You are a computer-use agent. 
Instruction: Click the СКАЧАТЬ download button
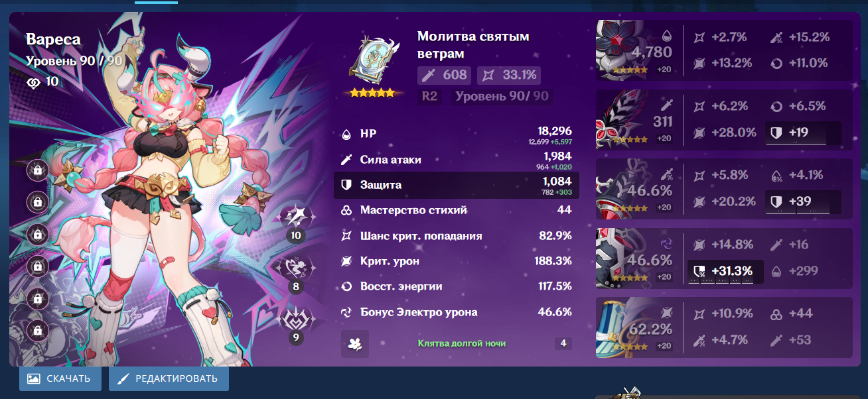pyautogui.click(x=60, y=378)
